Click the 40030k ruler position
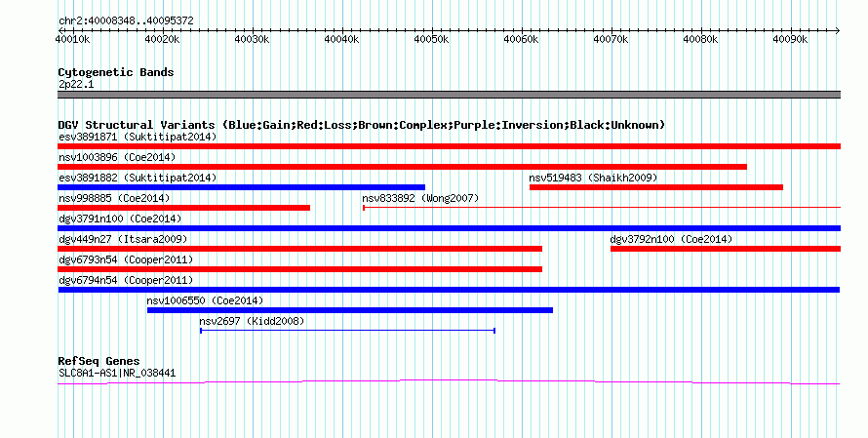This screenshot has width=868, height=438. 253,39
